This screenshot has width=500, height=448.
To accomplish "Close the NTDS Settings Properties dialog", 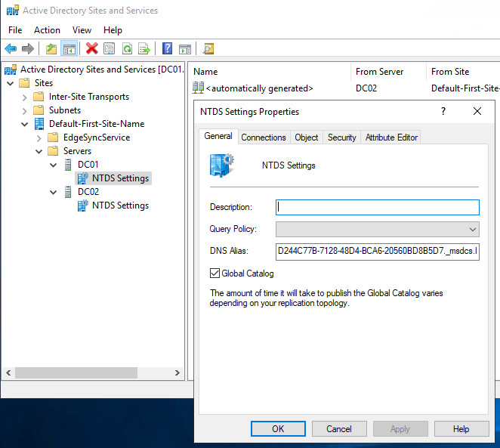I will [477, 111].
